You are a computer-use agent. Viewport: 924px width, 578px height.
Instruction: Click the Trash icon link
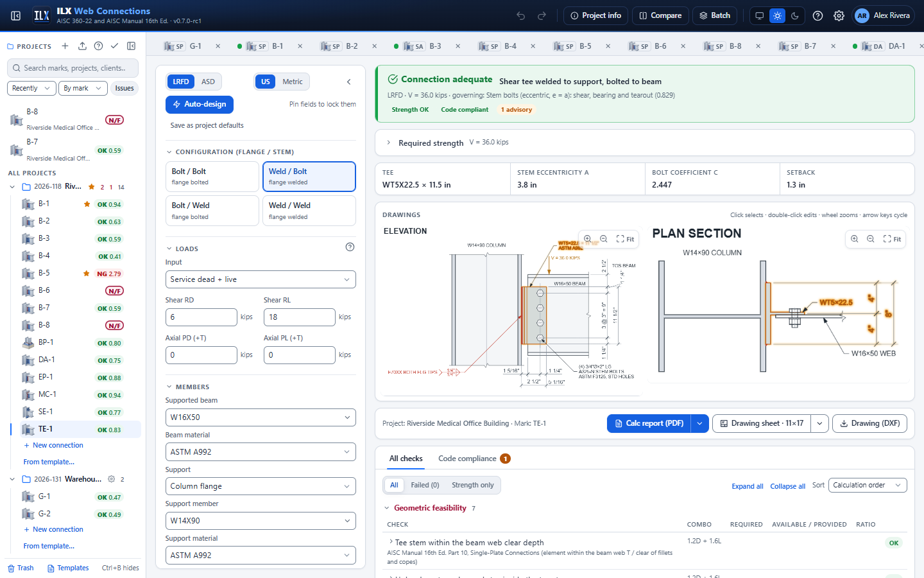click(x=21, y=568)
